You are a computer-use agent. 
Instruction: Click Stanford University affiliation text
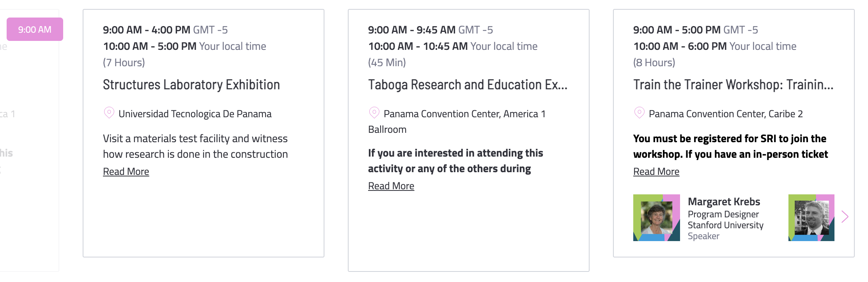tap(725, 225)
